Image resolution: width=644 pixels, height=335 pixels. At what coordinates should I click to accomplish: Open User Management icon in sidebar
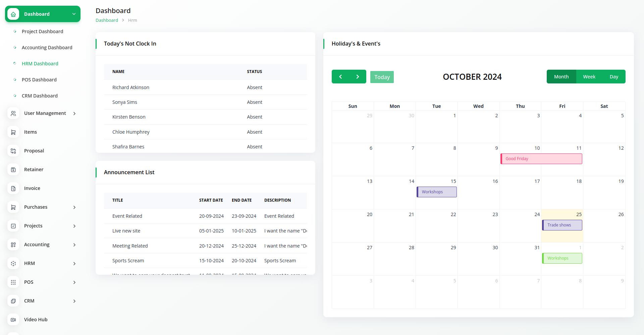click(13, 114)
